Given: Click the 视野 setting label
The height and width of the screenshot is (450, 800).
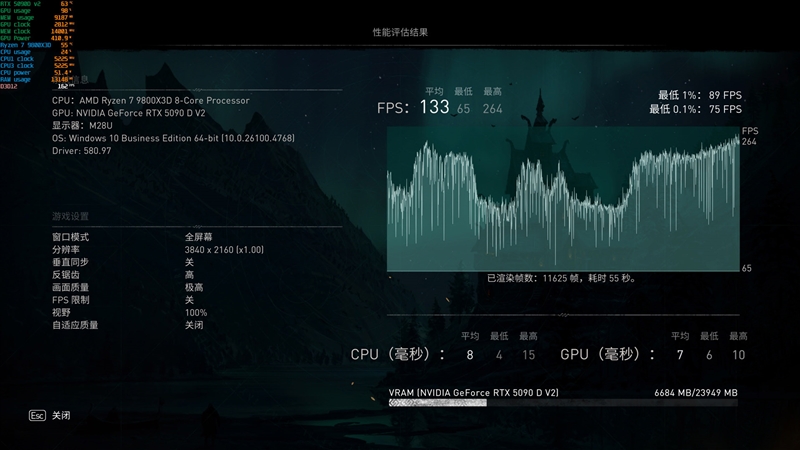Looking at the screenshot, I should (61, 312).
